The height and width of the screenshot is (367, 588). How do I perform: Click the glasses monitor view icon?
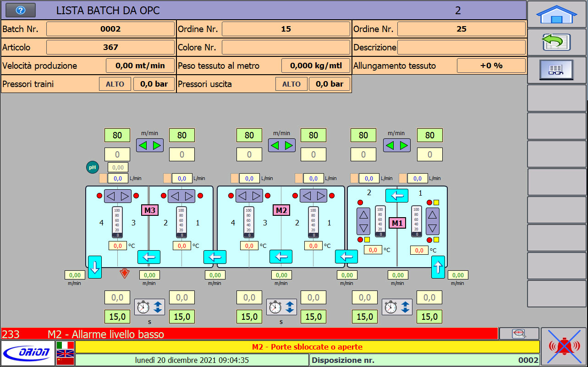[x=556, y=70]
